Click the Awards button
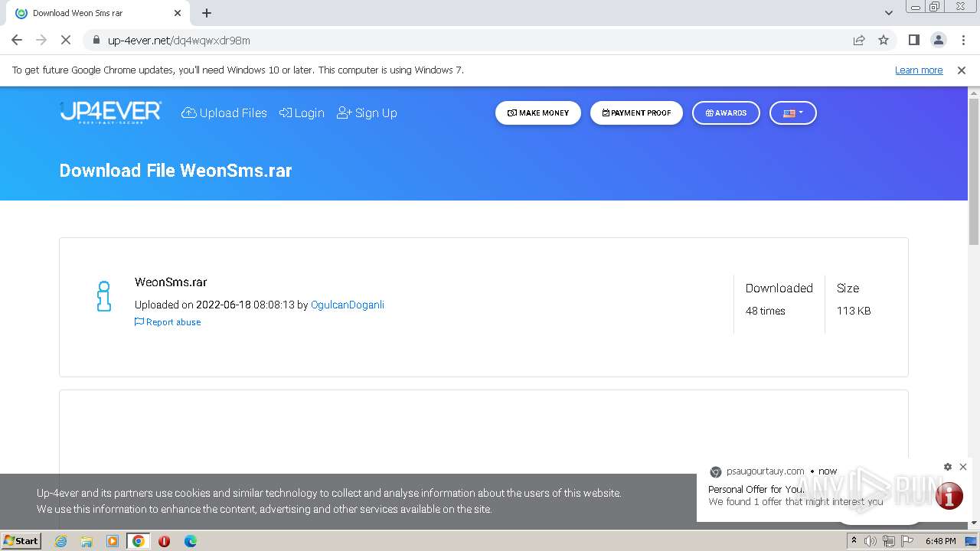The width and height of the screenshot is (980, 551). coord(726,112)
